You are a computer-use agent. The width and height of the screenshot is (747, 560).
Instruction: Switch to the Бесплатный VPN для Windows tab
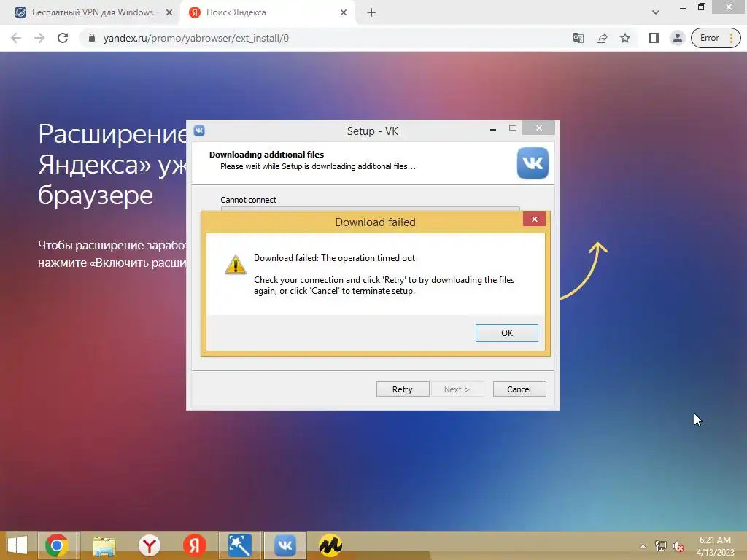93,12
